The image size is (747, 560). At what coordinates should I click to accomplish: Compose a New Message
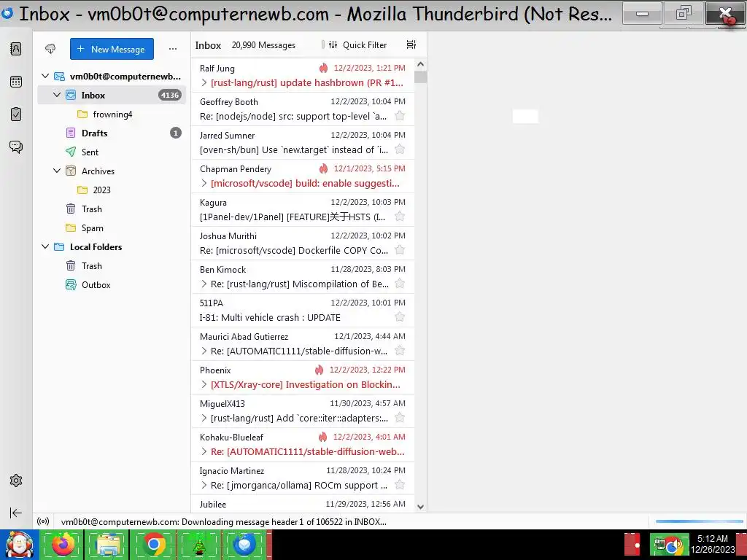pos(112,49)
